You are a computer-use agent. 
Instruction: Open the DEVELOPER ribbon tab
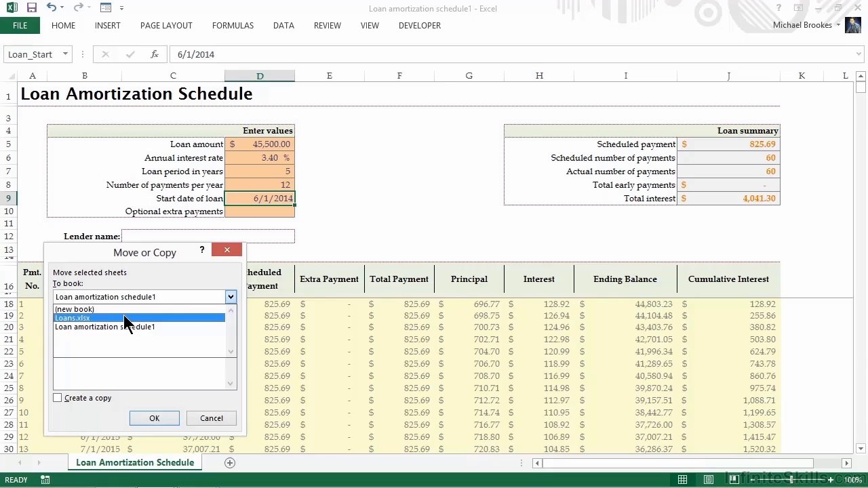(x=420, y=25)
